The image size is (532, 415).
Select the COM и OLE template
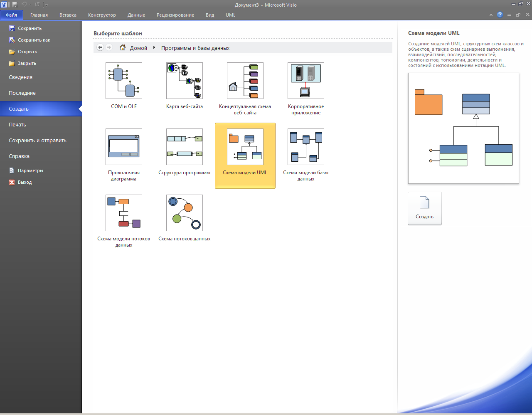(124, 86)
